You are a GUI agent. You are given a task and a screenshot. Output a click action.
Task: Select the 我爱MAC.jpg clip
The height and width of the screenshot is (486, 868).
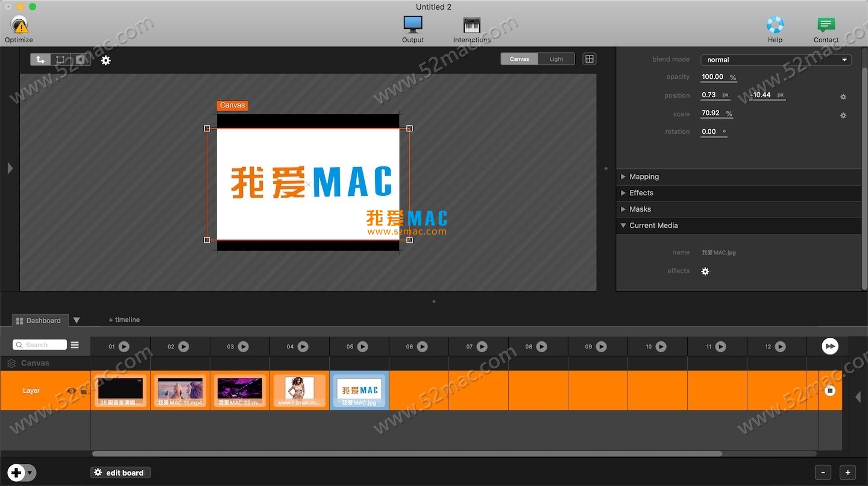359,391
